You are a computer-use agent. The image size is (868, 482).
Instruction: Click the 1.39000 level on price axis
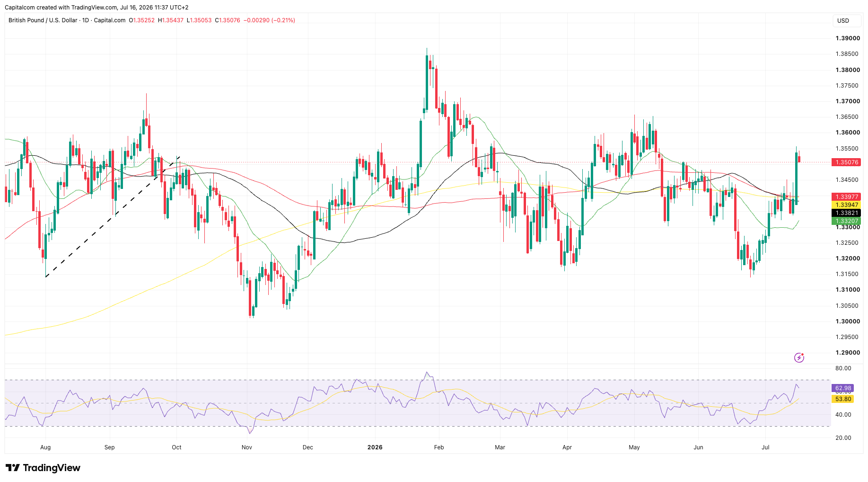click(x=847, y=38)
